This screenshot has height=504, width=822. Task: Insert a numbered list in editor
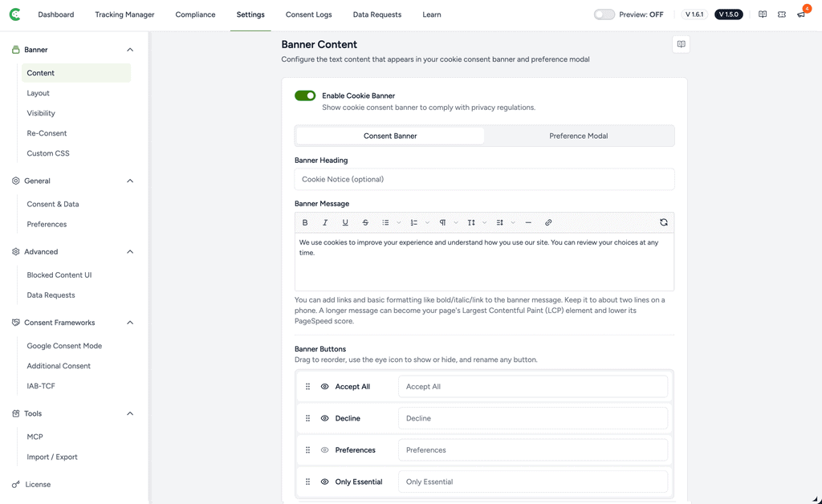tap(413, 222)
